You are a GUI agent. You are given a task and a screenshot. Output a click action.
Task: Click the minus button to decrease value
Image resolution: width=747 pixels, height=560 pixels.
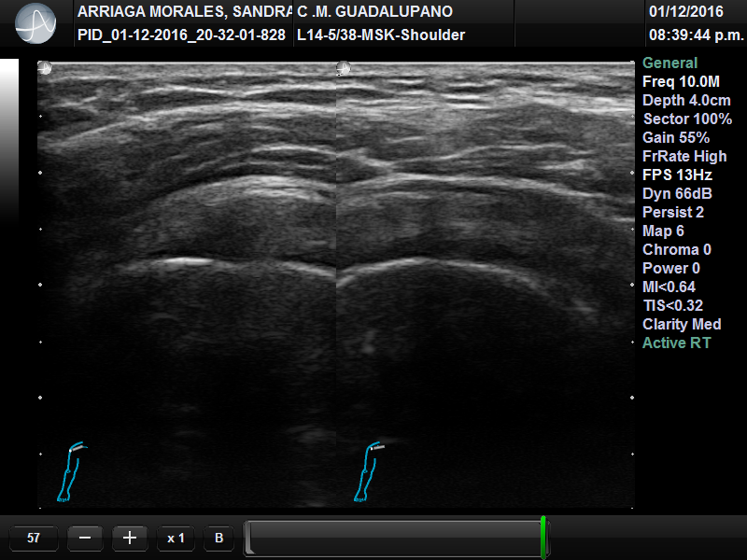[x=85, y=539]
